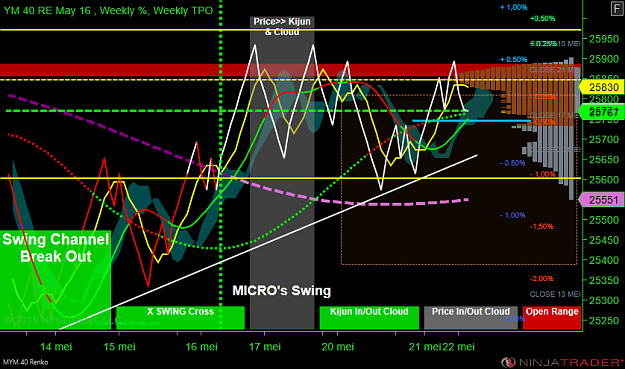Click the 25250 price axis label
Viewport: 625px width, 369px height.
[604, 320]
